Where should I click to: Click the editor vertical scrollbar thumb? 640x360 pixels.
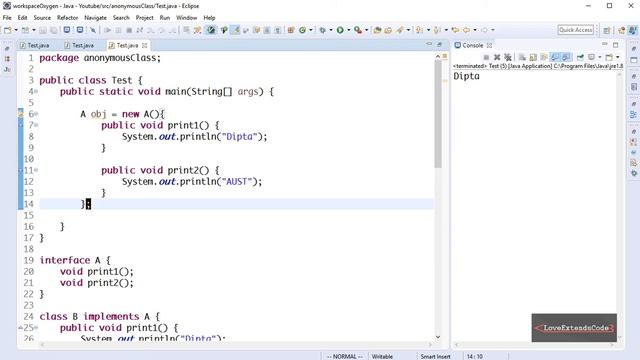[438, 114]
